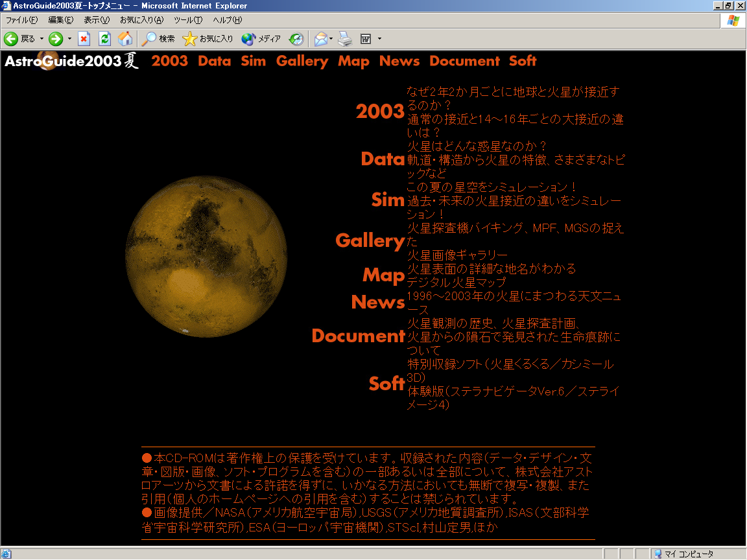Screen dimensions: 747x560
Task: Click the Gallery link in the top navigation
Action: (302, 61)
